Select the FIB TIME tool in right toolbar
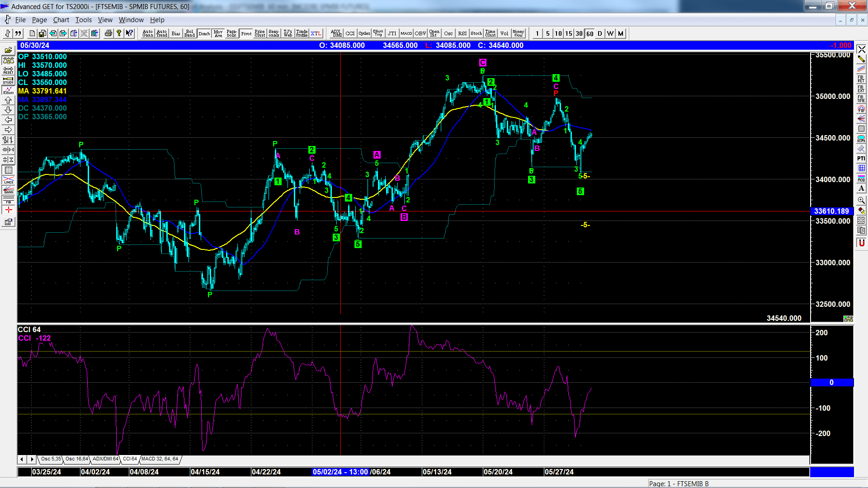Viewport: 868px width, 488px height. [861, 99]
